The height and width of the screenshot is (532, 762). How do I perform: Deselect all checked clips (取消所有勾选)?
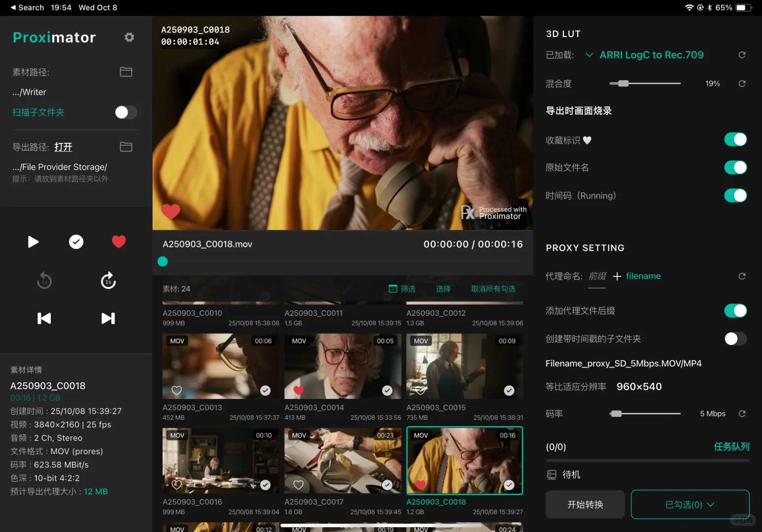(493, 289)
